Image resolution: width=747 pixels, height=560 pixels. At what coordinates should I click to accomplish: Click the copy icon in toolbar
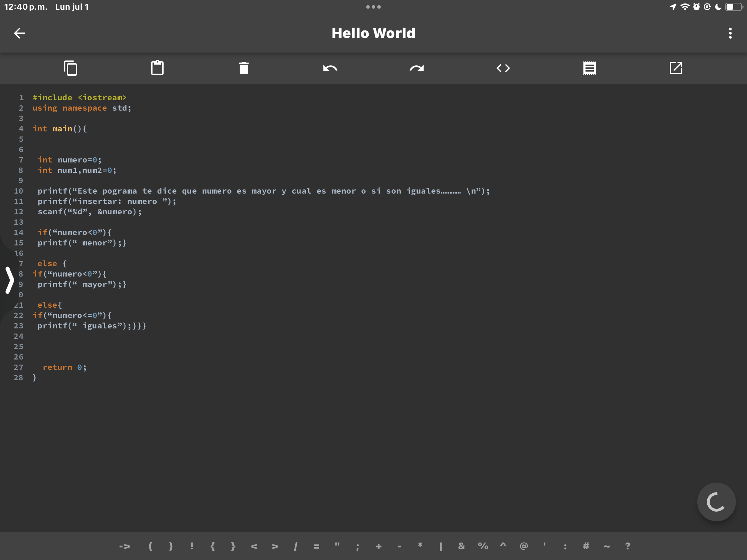[71, 68]
